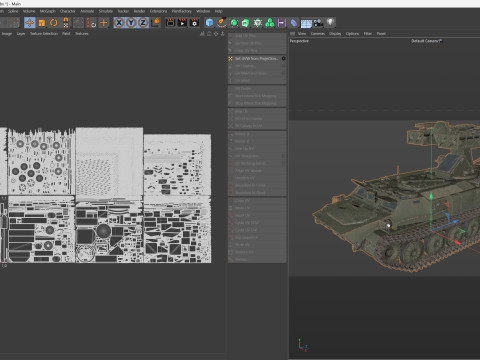Viewport: 480px width, 360px height.
Task: Toggle the X axis lock
Action: click(x=119, y=23)
